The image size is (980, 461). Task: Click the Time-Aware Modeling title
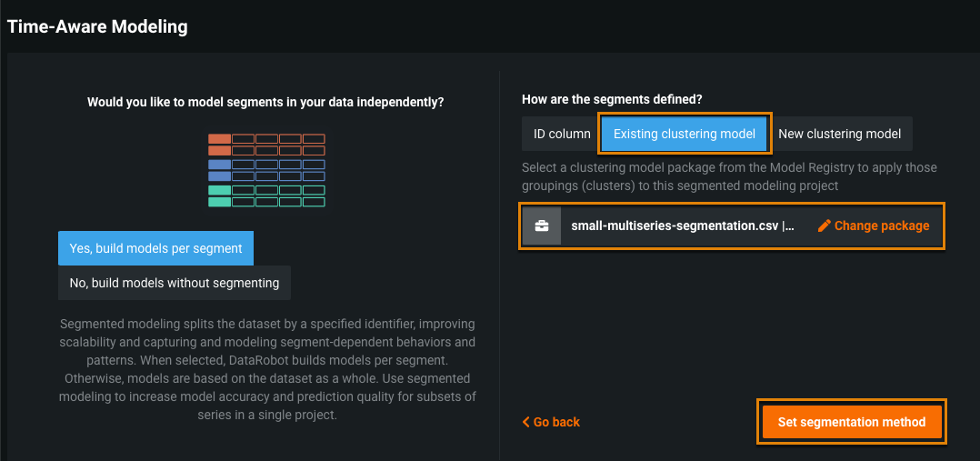pyautogui.click(x=97, y=26)
